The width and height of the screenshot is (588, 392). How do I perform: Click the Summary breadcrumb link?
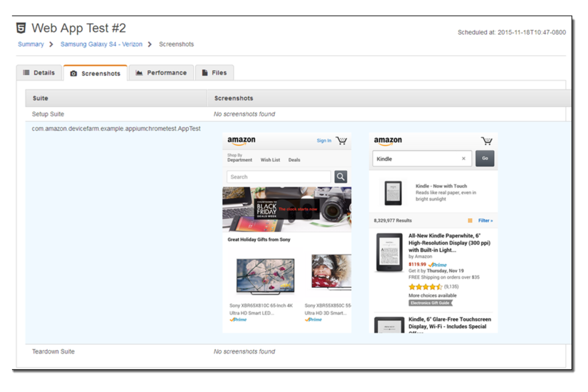click(31, 44)
